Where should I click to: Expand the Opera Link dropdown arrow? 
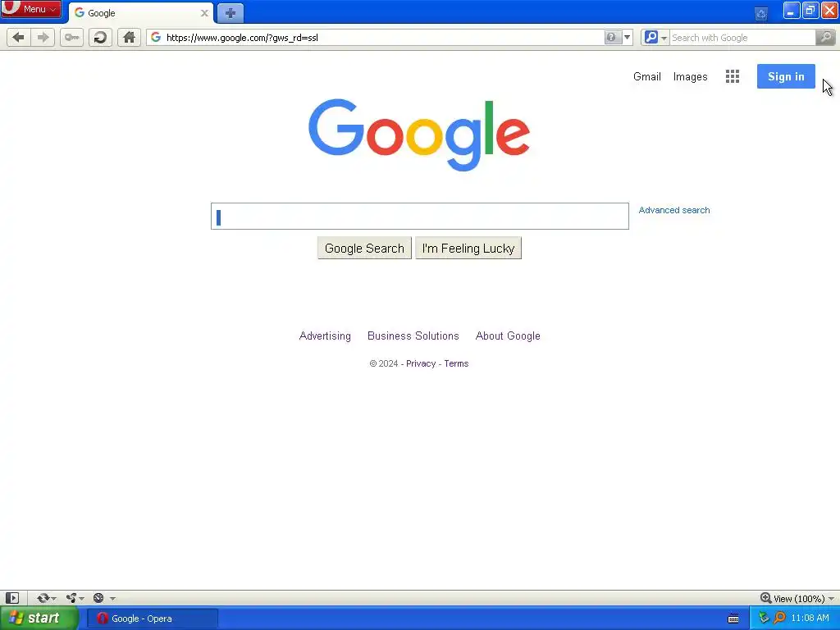(x=53, y=598)
